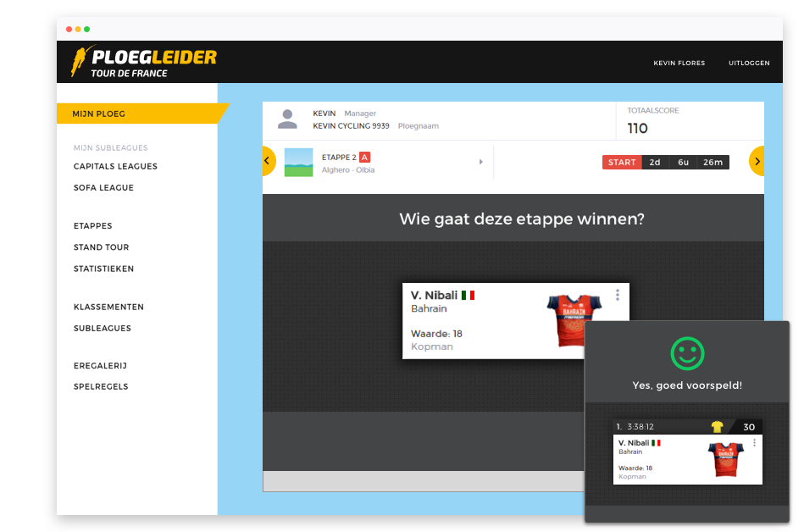Open the Capitals Leagues subleague
Viewport: 804px width, 532px height.
115,166
